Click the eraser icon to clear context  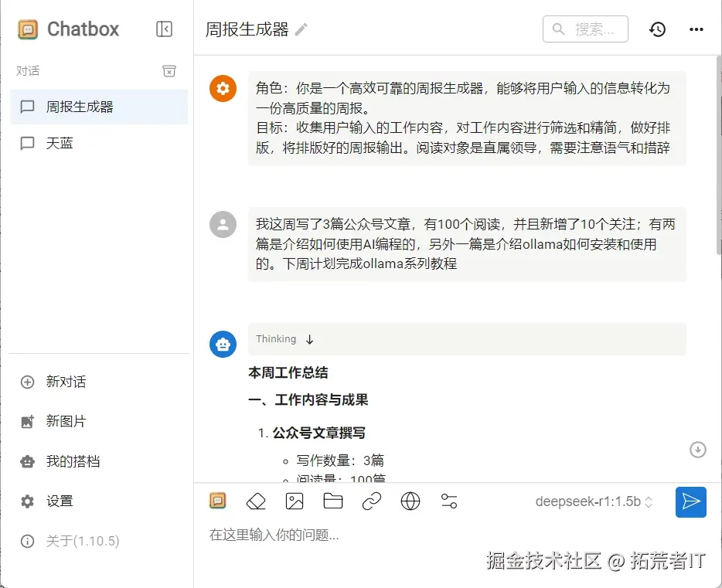click(x=256, y=501)
